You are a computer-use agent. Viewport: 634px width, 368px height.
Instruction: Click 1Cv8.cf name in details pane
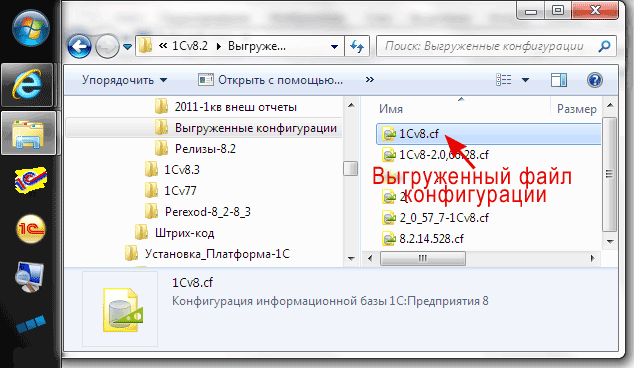[192, 282]
